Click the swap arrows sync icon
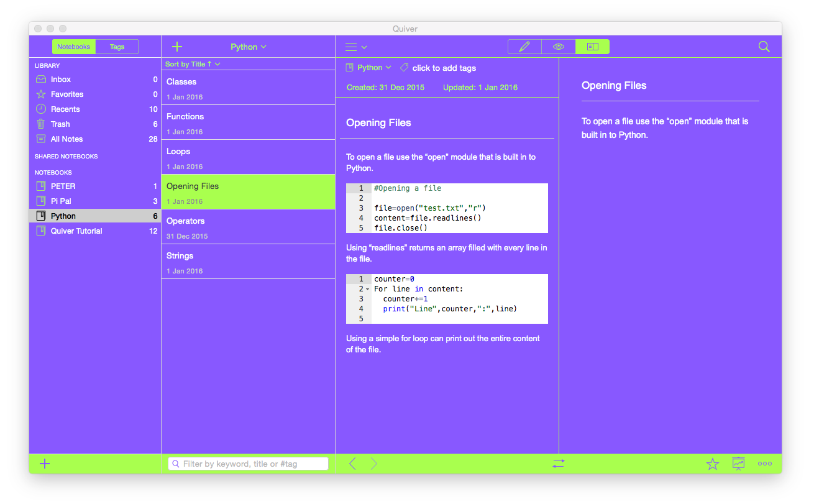The image size is (837, 504). pos(559,464)
